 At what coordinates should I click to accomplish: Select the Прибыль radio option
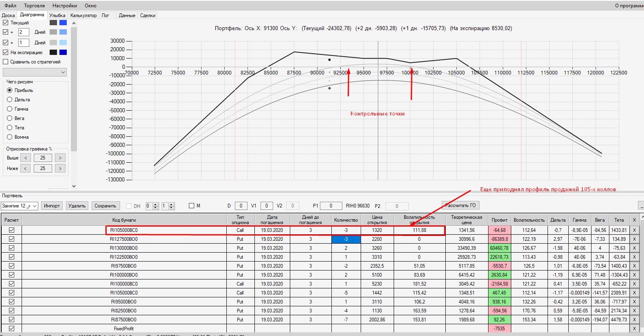tap(10, 90)
